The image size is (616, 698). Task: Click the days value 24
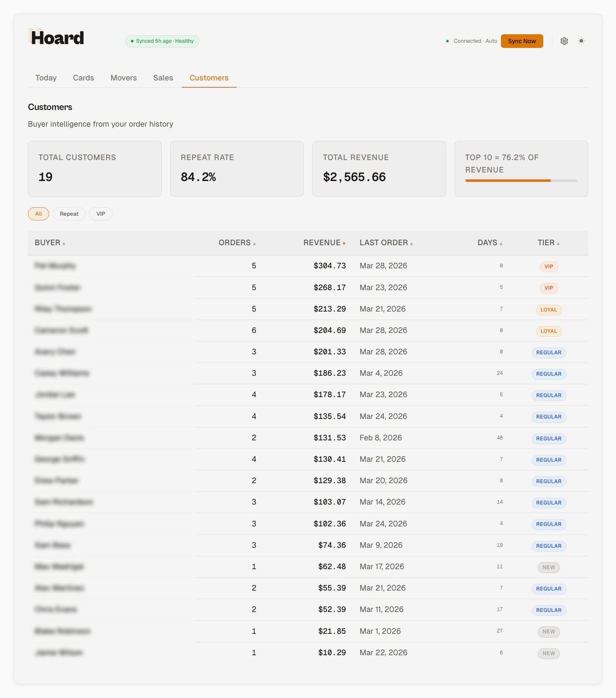500,373
